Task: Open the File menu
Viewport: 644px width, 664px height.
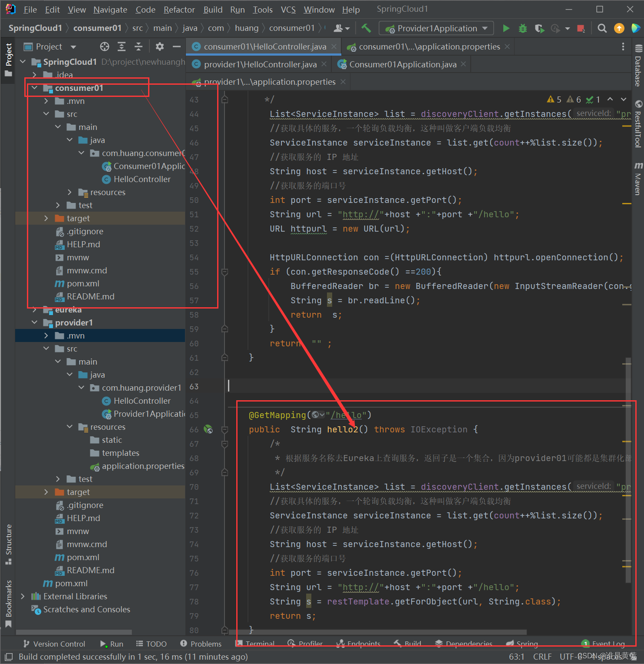Action: 30,10
